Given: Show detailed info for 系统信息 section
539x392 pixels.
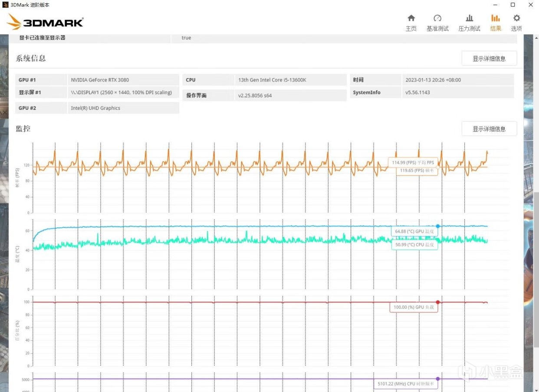Looking at the screenshot, I should tap(489, 59).
